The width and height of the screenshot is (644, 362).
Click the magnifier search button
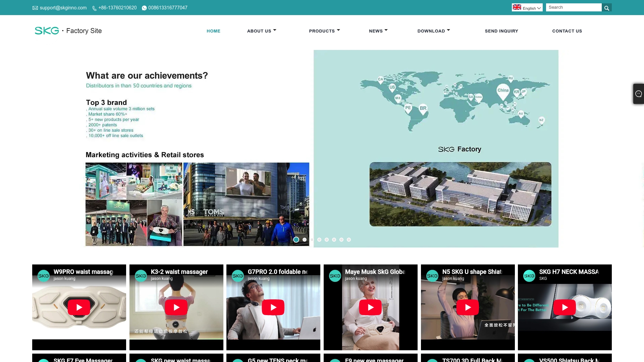[x=606, y=8]
